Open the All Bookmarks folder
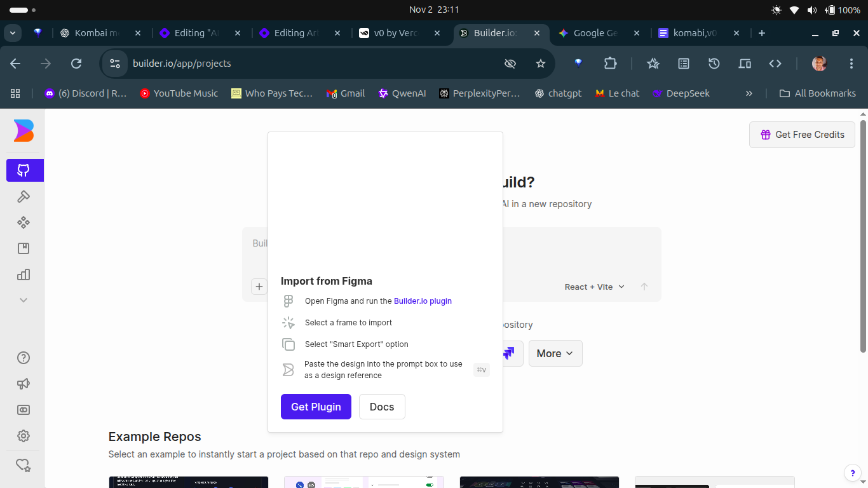Viewport: 868px width, 488px height. coord(818,93)
